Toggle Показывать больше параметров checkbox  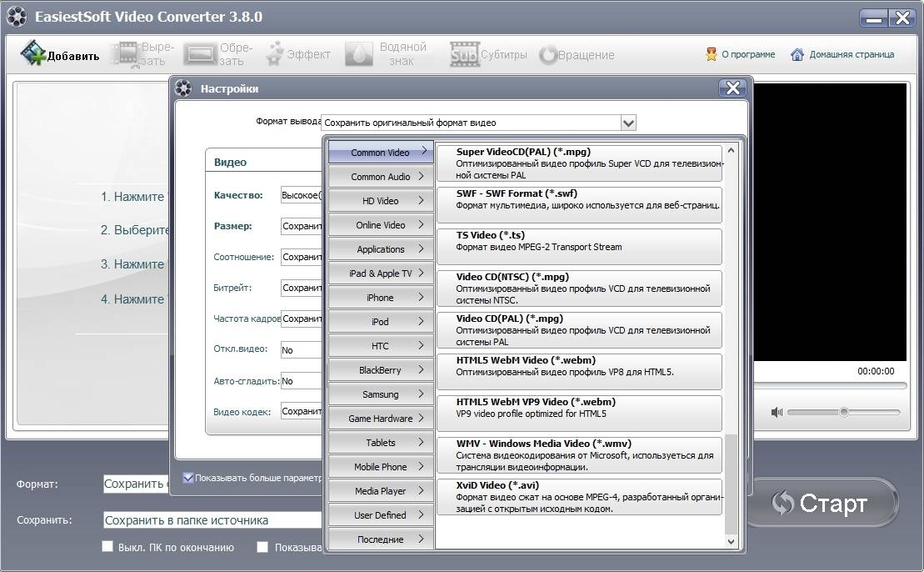188,478
